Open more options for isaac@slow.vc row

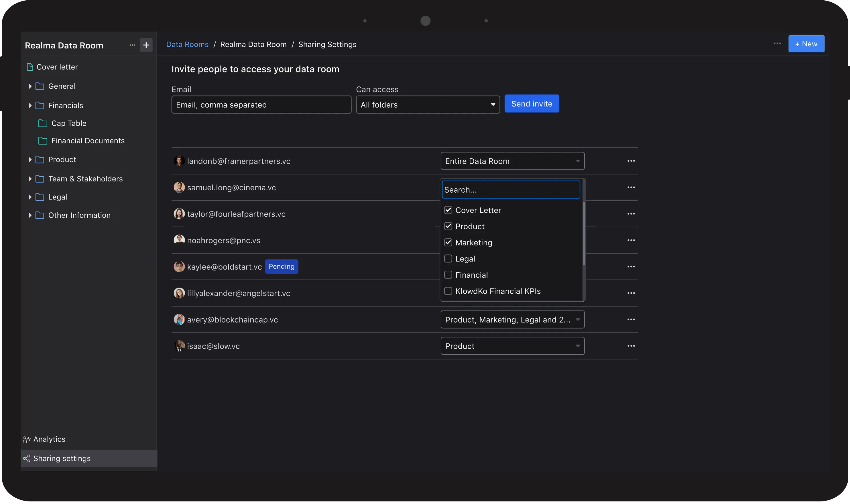[x=631, y=346]
